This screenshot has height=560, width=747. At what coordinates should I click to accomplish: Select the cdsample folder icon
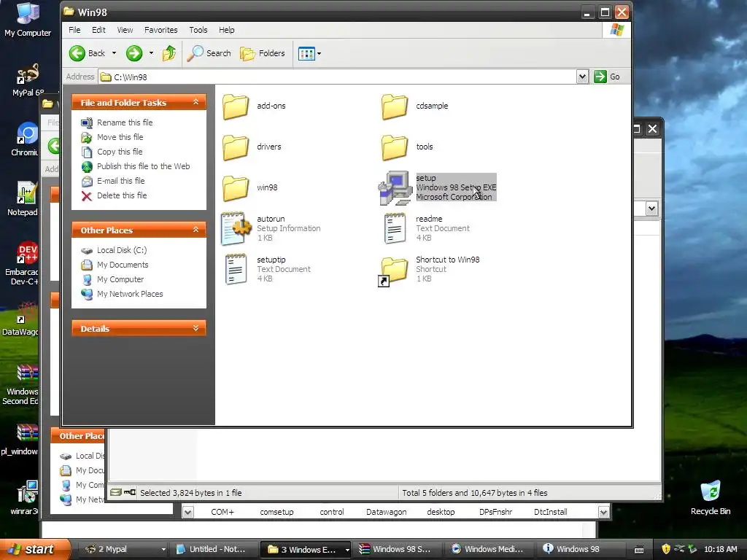395,106
